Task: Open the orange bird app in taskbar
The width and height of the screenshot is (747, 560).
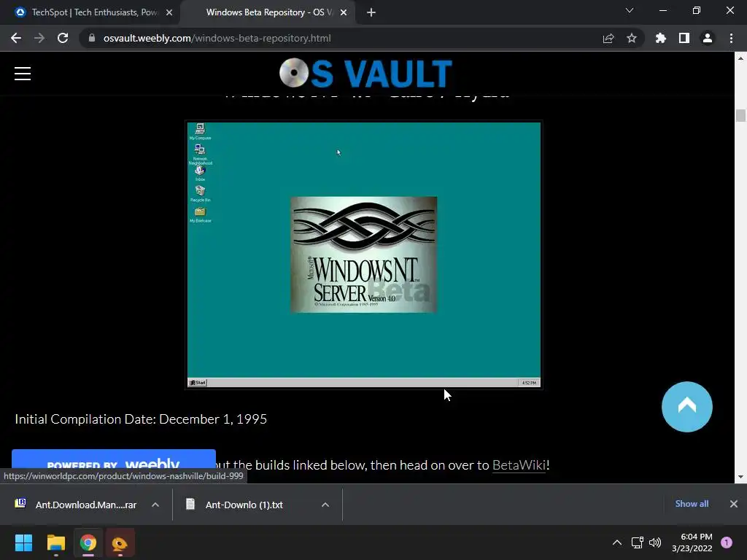Action: tap(120, 542)
